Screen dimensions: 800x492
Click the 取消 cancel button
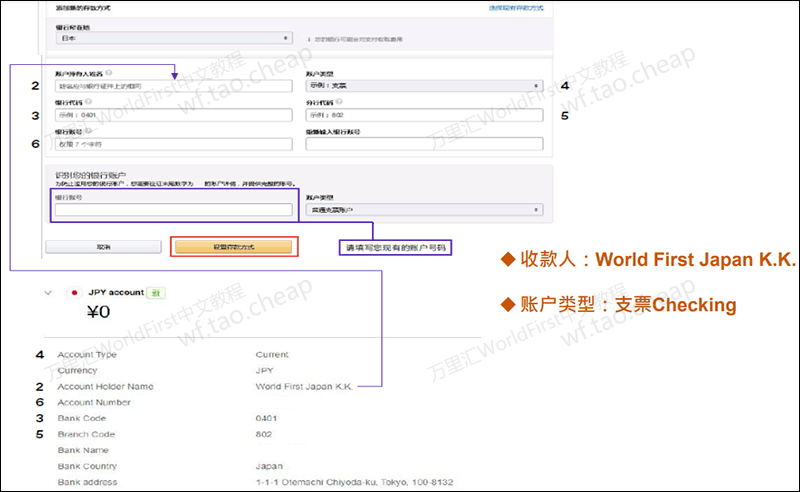click(103, 247)
